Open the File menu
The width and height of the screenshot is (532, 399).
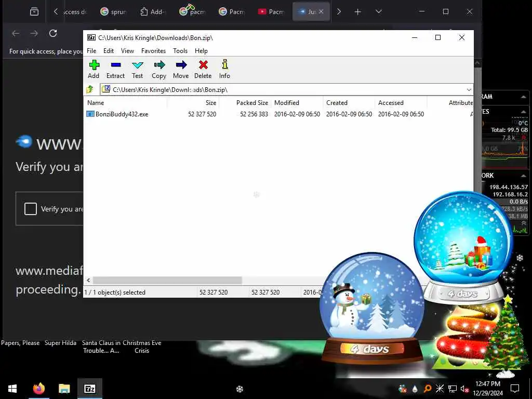(91, 51)
